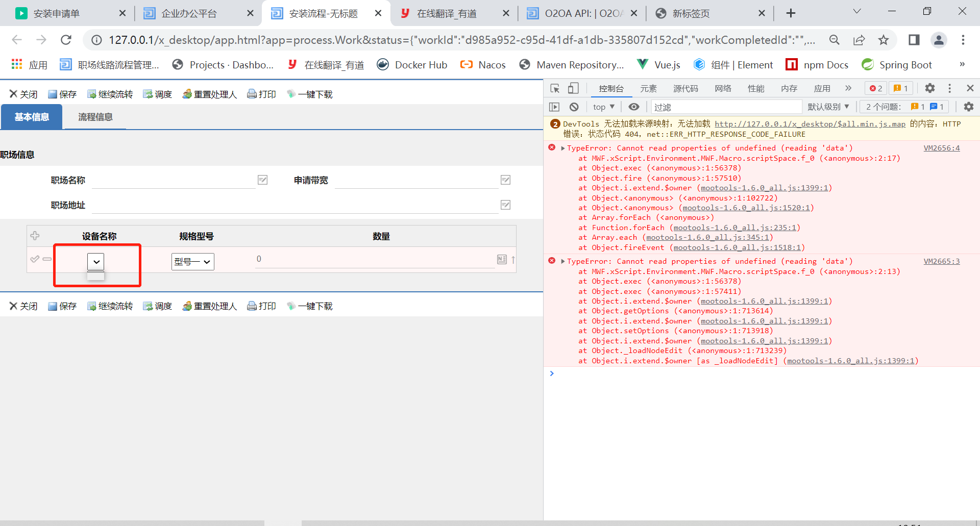The width and height of the screenshot is (980, 526).
Task: Expand the 默认级别 log level dropdown
Action: point(828,107)
